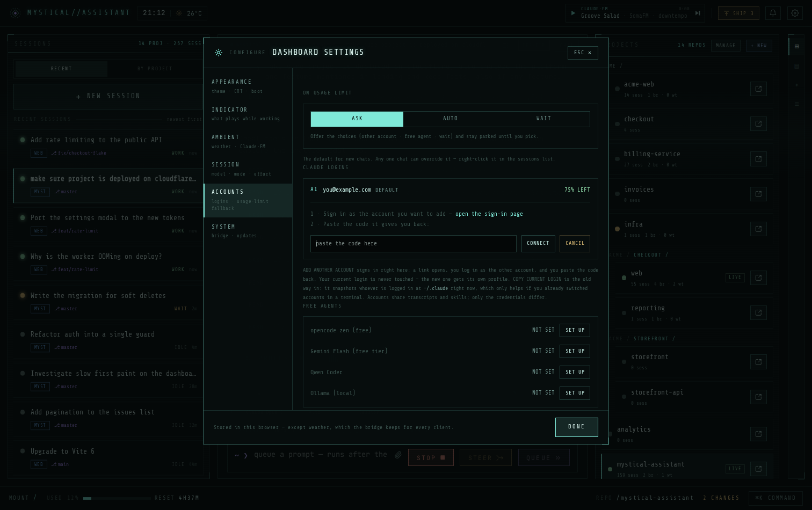Open reporting project external icon
Screen dimensions: 812x510
[758, 313]
